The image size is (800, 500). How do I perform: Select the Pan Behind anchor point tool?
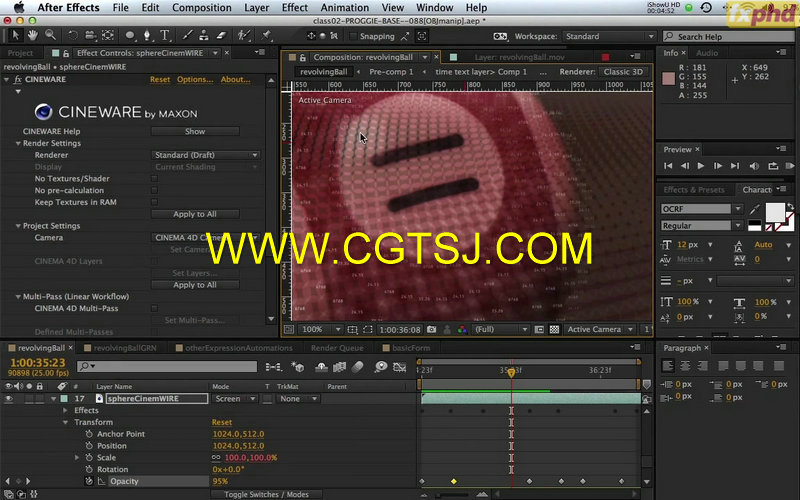point(108,35)
